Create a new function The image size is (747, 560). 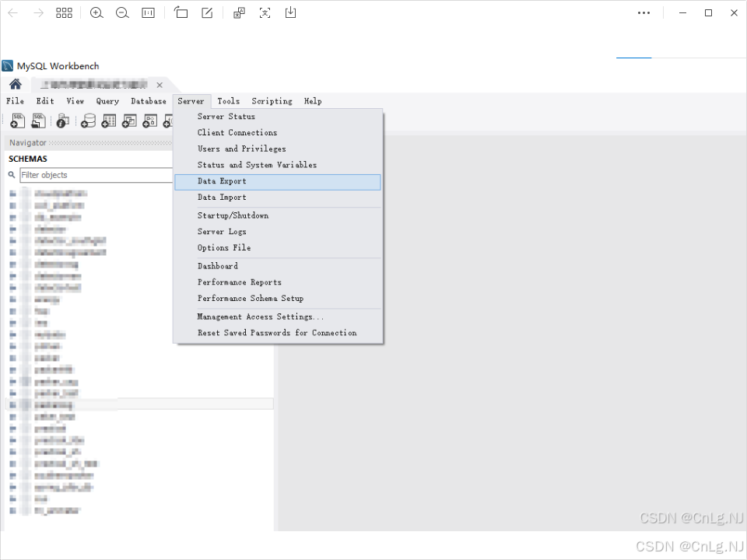click(170, 121)
